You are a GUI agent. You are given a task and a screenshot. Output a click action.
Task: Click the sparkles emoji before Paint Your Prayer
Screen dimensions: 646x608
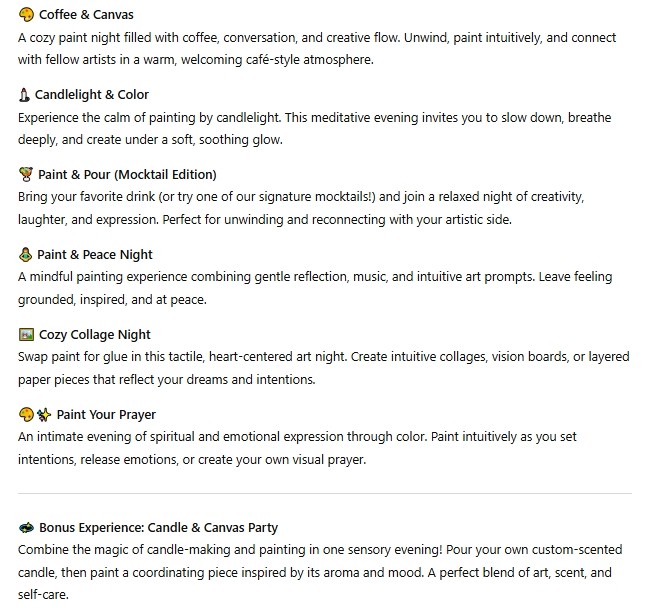pyautogui.click(x=44, y=415)
